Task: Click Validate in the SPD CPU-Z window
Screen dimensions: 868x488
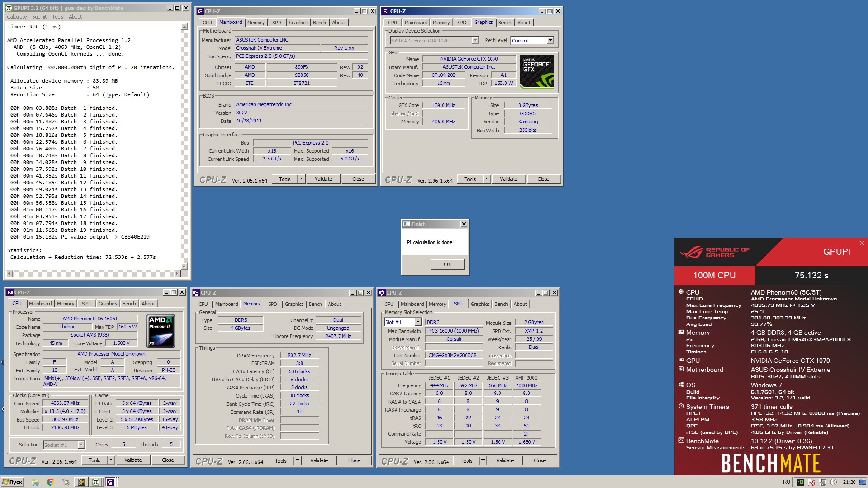Action: click(x=505, y=460)
